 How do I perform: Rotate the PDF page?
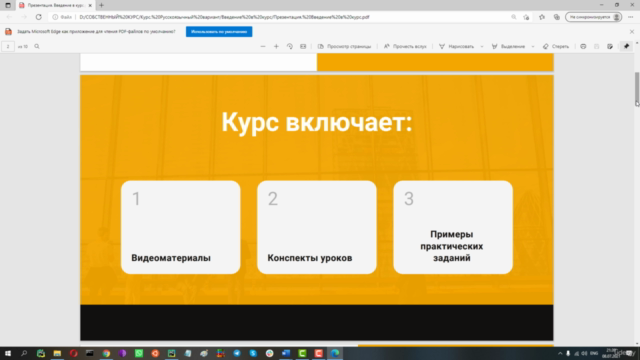pyautogui.click(x=290, y=47)
